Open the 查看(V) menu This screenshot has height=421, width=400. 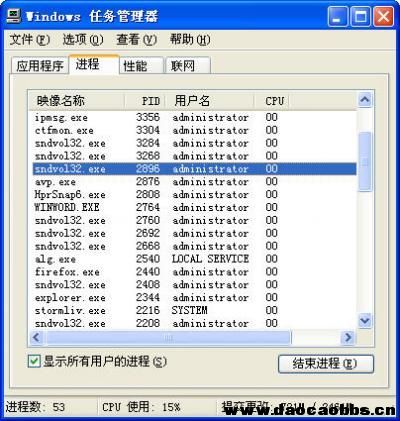point(136,40)
